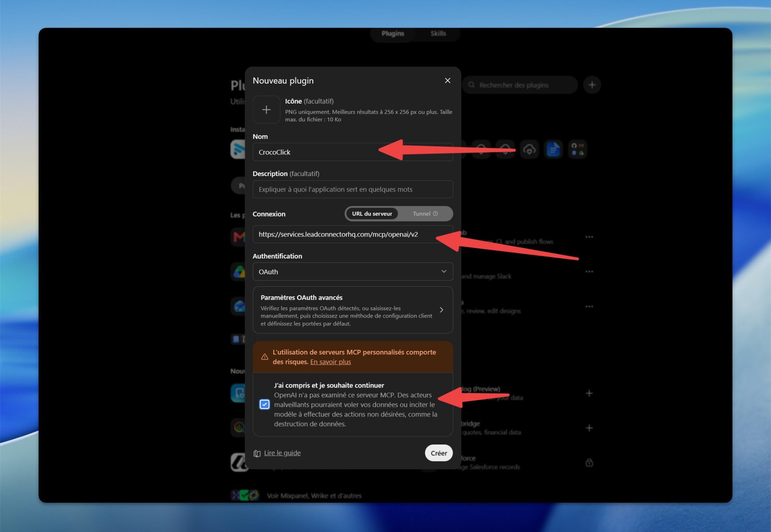This screenshot has width=771, height=532.
Task: Open the three-dot menu for the edit designs plugin
Action: [589, 307]
